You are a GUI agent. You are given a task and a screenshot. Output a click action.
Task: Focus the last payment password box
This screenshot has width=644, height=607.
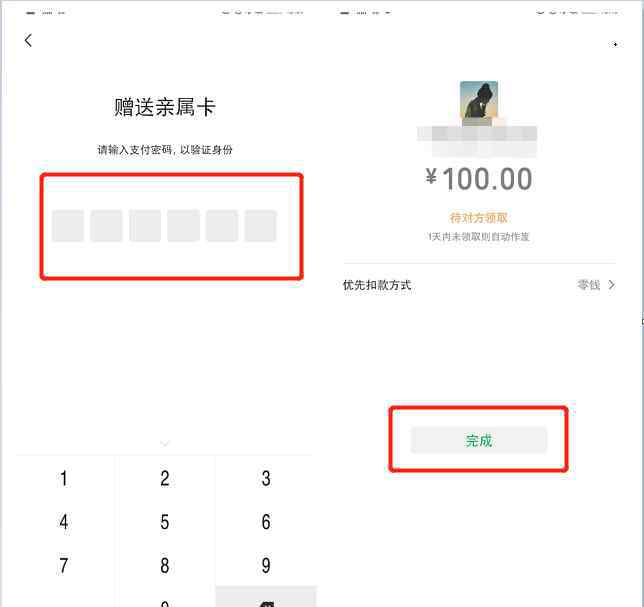click(x=260, y=225)
